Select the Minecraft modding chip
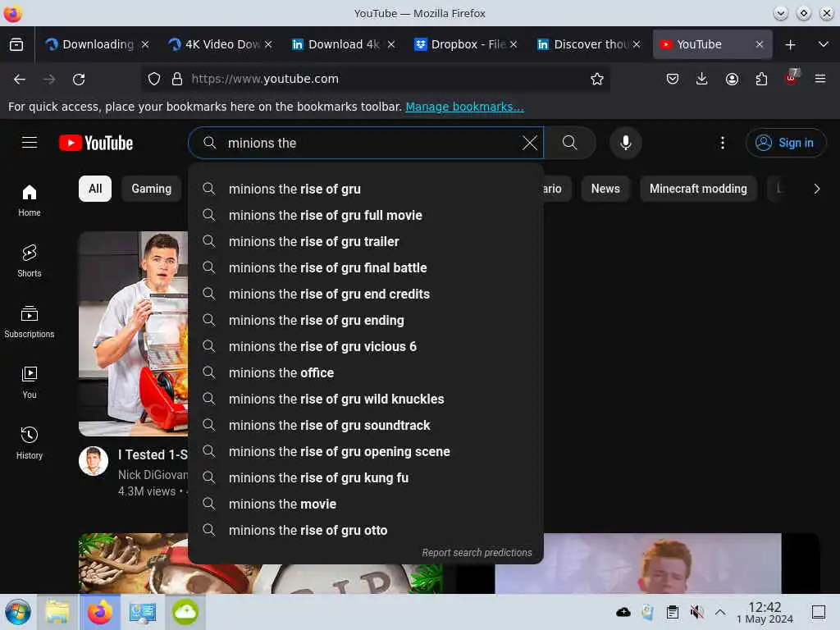Screen dimensions: 840x630 click(x=698, y=189)
